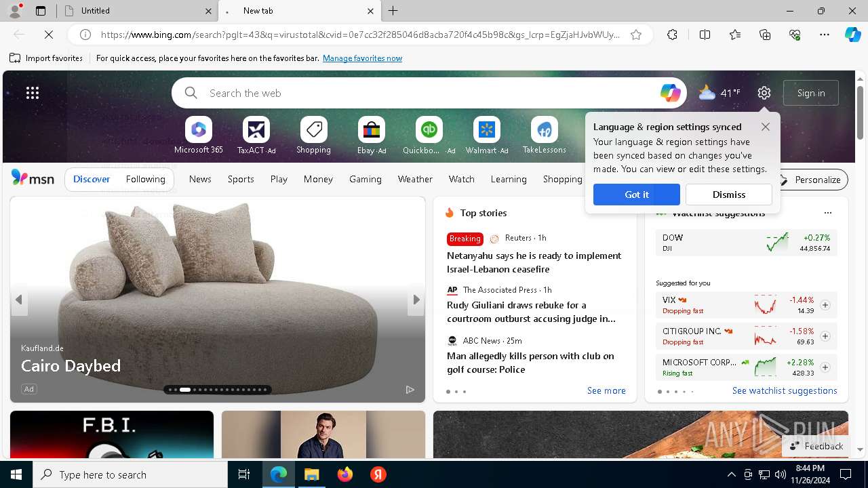Enter split screen view

(x=705, y=35)
